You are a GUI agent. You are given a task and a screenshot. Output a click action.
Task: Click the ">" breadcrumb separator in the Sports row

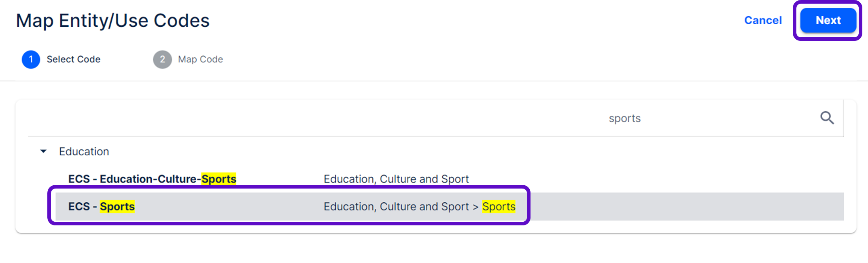(x=475, y=207)
